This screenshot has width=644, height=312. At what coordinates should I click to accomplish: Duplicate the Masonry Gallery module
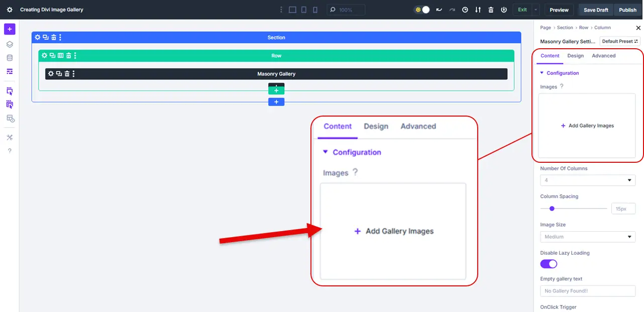coord(59,74)
